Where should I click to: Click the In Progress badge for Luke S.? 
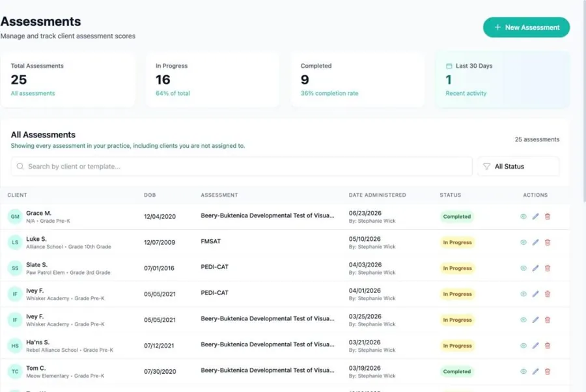[458, 242]
